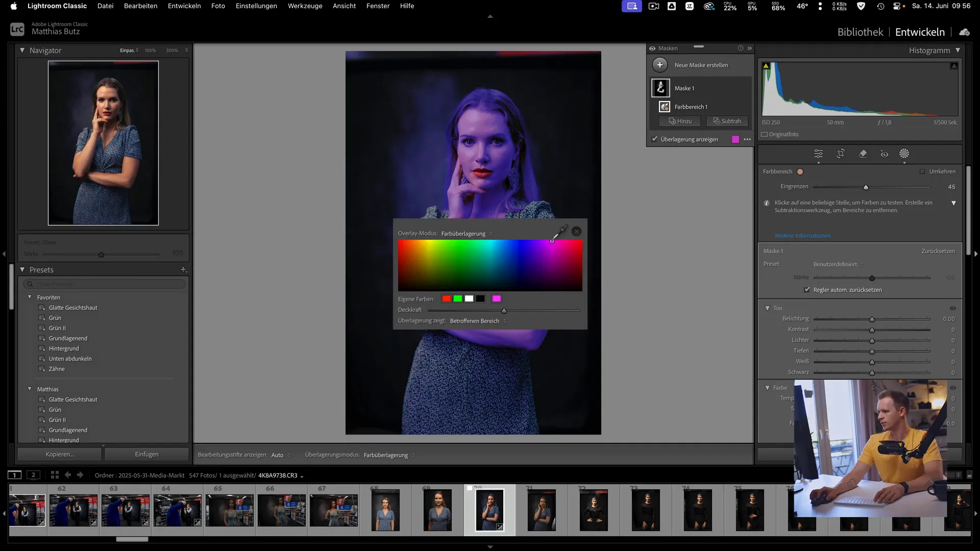
Task: Select the red eye correction tool
Action: [884, 154]
